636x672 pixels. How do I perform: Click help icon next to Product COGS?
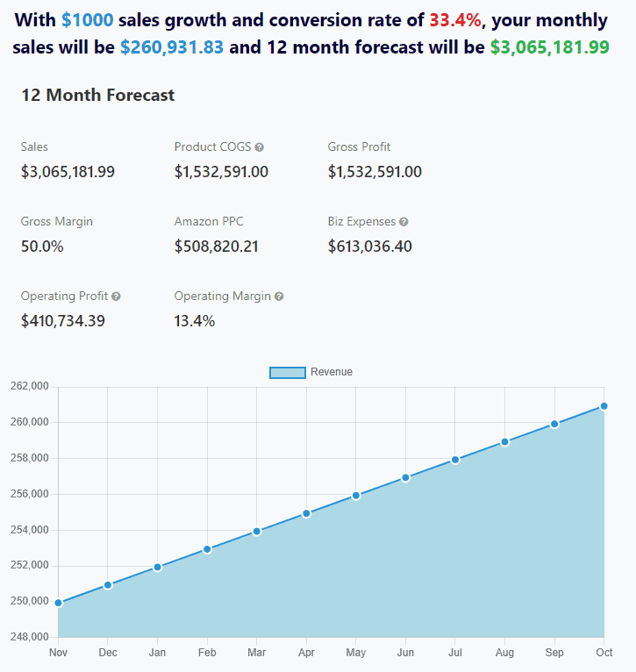(260, 147)
